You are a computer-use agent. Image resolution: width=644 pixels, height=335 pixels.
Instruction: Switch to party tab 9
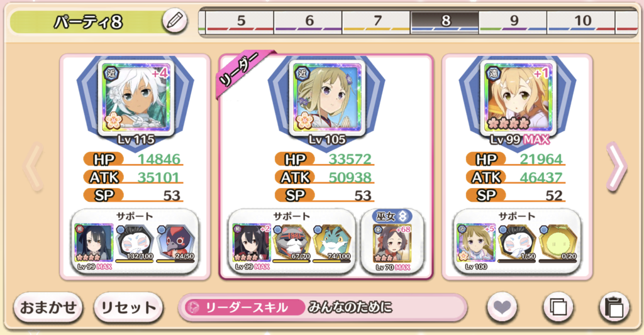coord(513,21)
